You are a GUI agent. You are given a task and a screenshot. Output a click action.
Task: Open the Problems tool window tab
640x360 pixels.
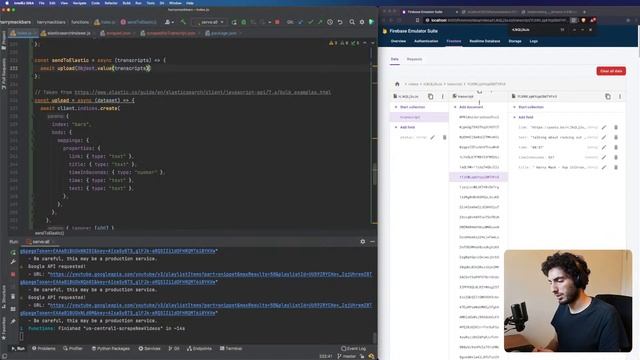coord(44,349)
